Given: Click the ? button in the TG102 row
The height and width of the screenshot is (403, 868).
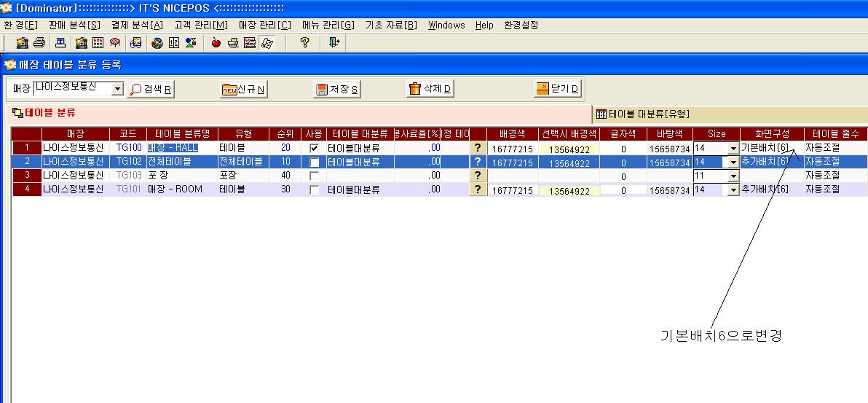Looking at the screenshot, I should 478,162.
